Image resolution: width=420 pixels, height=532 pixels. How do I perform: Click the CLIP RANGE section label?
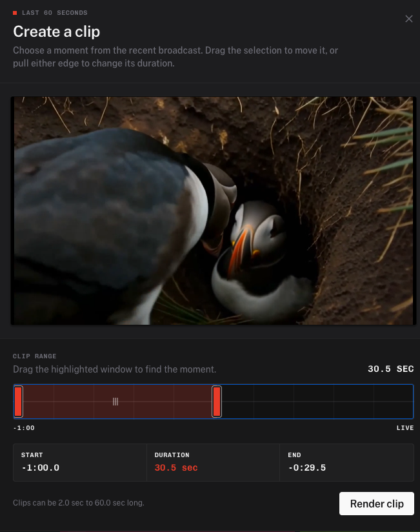(x=35, y=356)
